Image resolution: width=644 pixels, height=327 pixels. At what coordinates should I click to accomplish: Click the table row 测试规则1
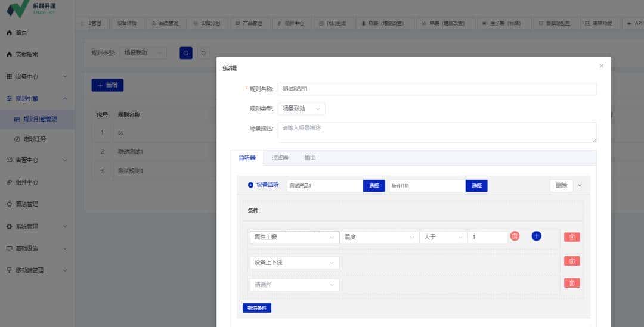point(130,171)
